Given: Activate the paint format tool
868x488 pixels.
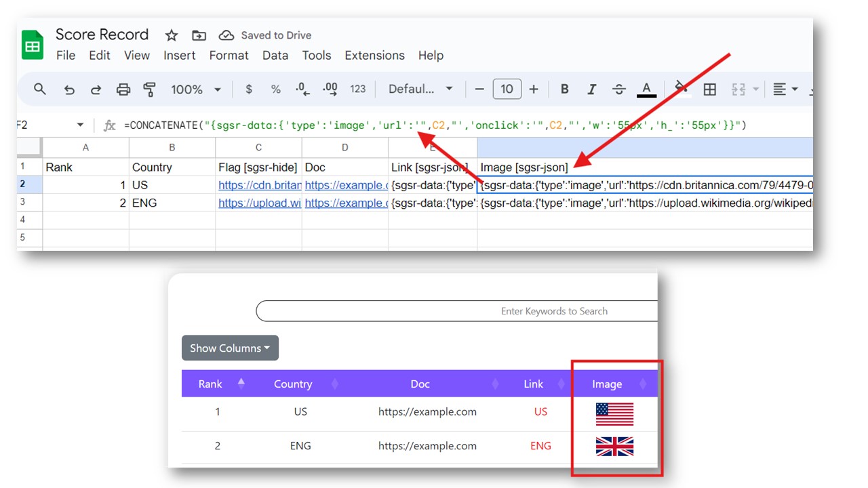Looking at the screenshot, I should (x=149, y=89).
